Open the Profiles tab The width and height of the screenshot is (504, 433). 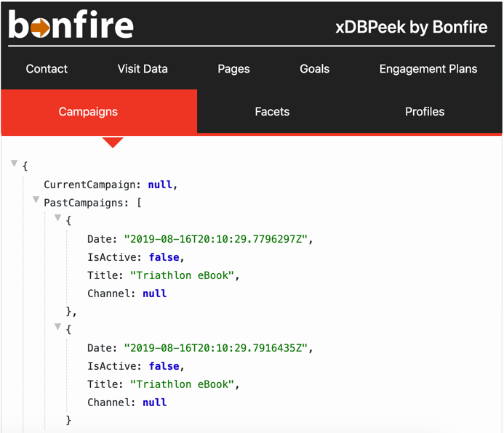point(425,111)
